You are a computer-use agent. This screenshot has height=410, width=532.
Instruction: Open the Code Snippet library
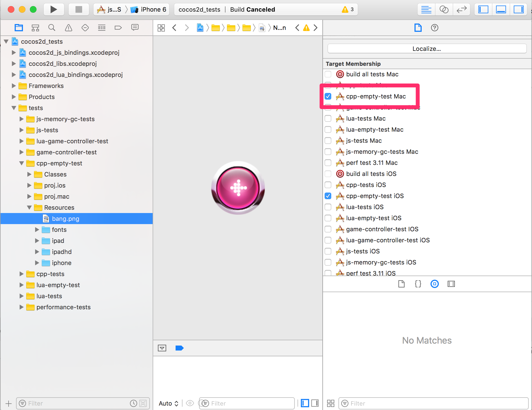point(418,284)
